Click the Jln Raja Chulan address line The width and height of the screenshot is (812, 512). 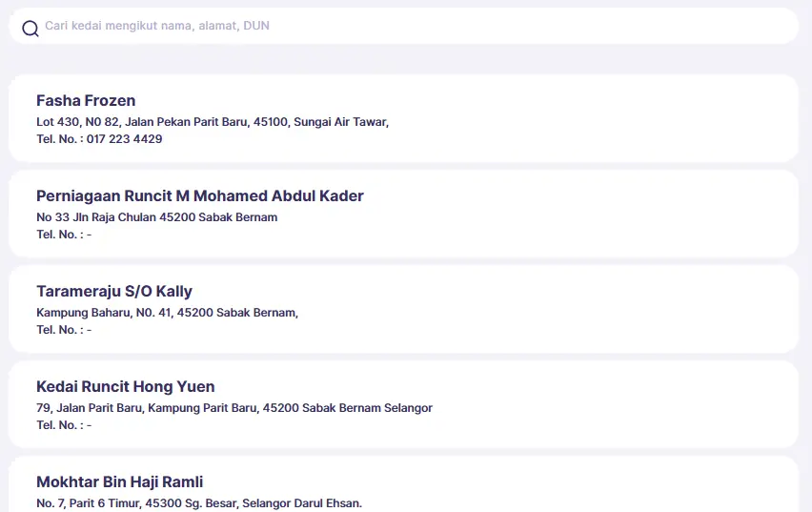click(x=157, y=217)
